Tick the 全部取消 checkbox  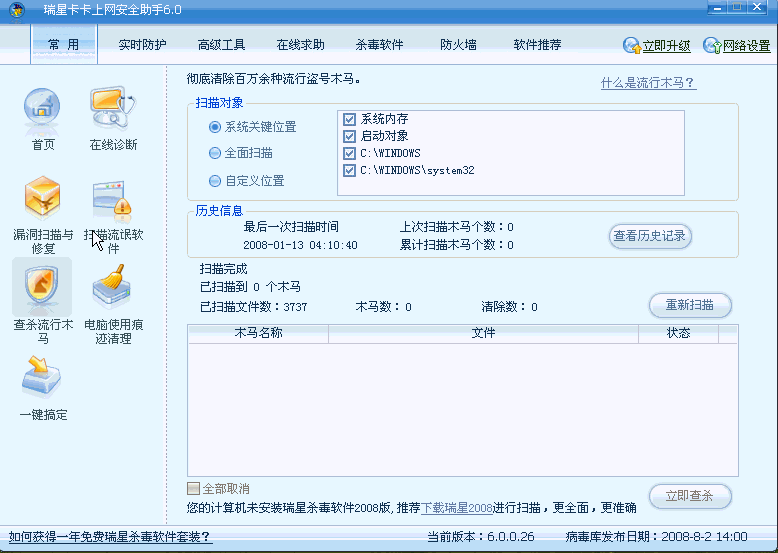(194, 489)
